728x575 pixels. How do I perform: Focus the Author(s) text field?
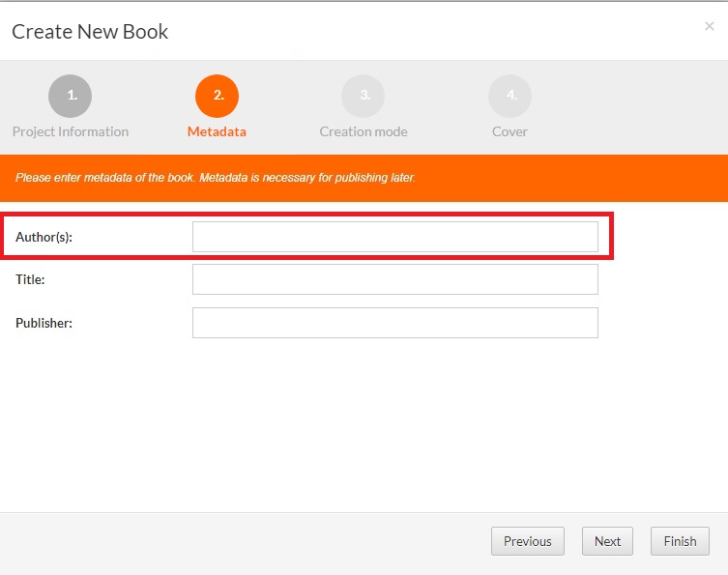394,237
